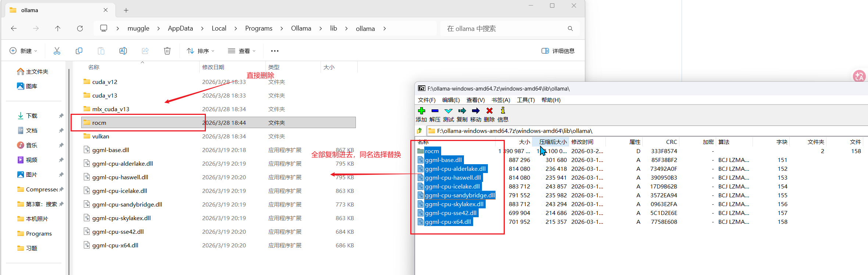
Task: Open 7-Zip 编辑(E) menu
Action: (451, 100)
